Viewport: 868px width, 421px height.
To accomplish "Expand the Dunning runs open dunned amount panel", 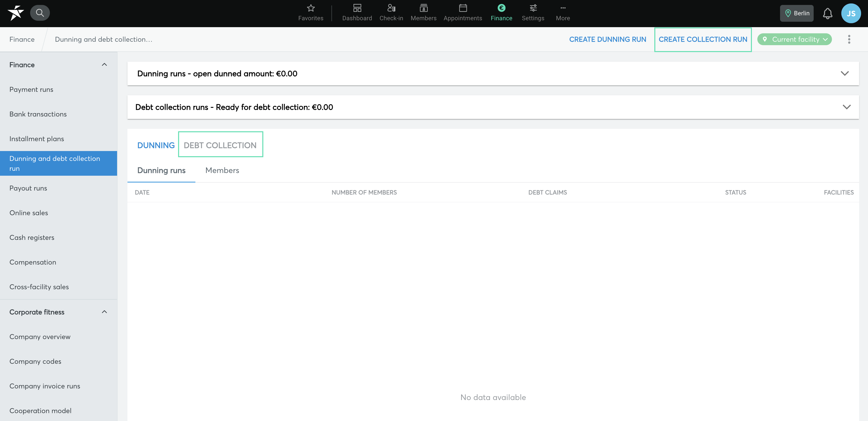I will point(493,73).
